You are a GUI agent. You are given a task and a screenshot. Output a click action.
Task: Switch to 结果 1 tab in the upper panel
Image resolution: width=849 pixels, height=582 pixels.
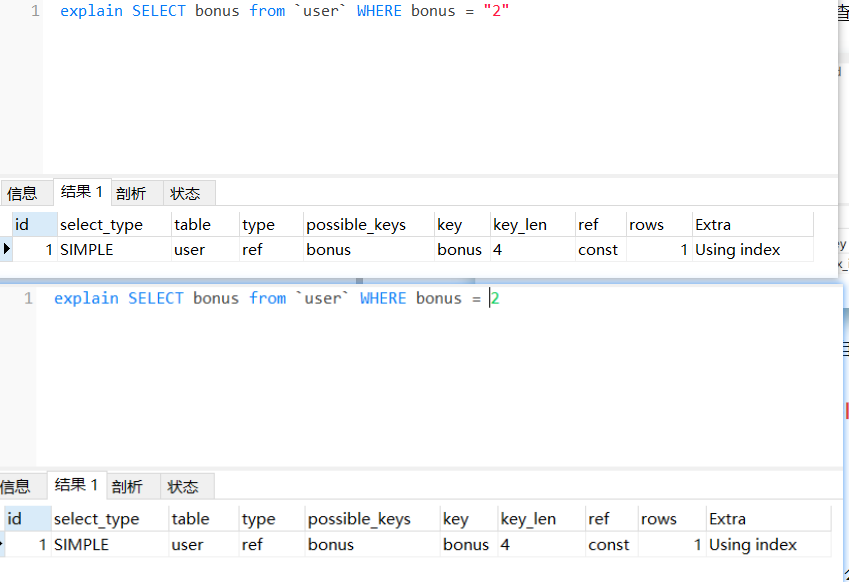tap(82, 192)
